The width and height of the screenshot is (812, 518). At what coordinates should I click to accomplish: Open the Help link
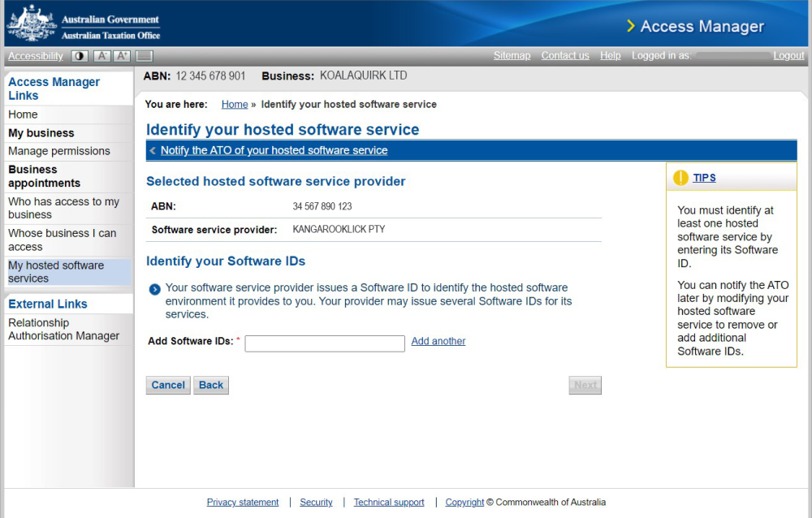point(610,55)
